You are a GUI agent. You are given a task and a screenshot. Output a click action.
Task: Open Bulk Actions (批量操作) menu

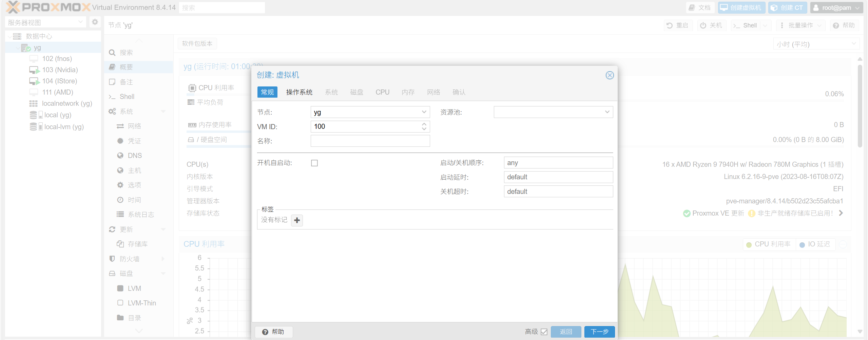pyautogui.click(x=800, y=25)
